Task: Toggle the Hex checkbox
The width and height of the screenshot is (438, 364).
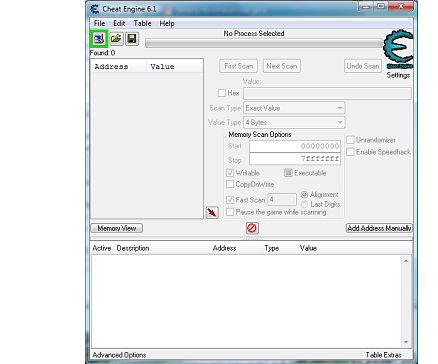Action: pyautogui.click(x=222, y=93)
